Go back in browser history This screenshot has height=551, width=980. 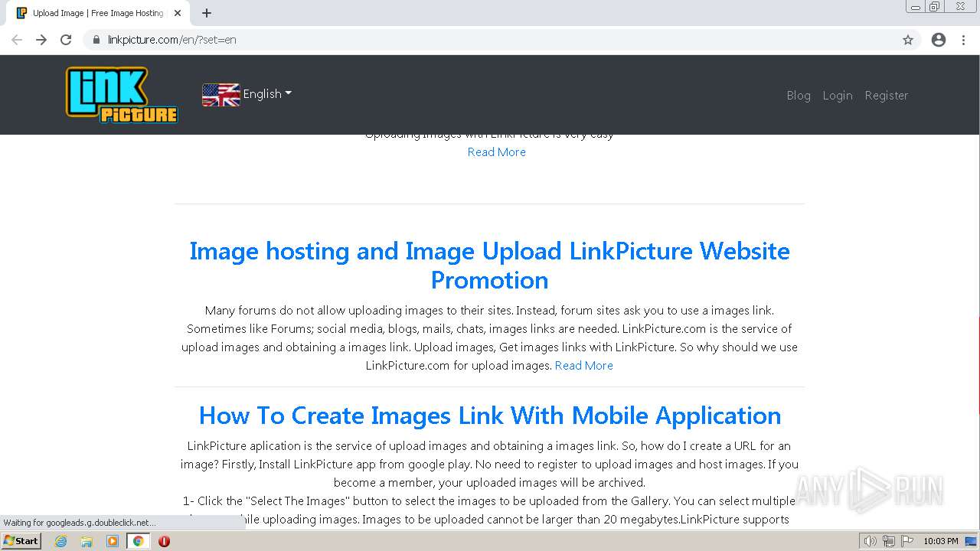click(17, 40)
